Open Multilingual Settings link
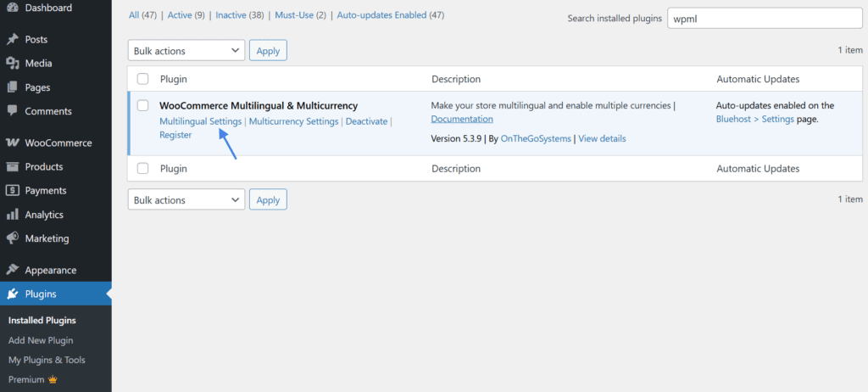 (200, 120)
